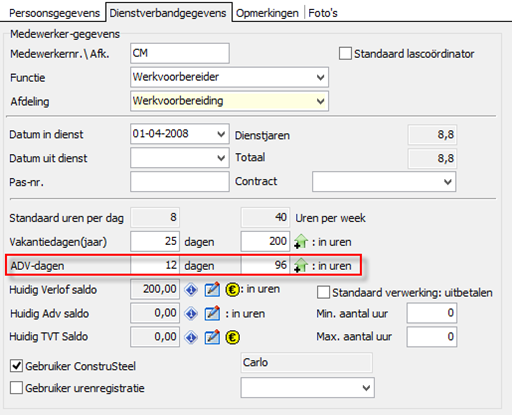The height and width of the screenshot is (415, 512).
Task: Open Datum in dienst date picker
Action: tap(221, 134)
